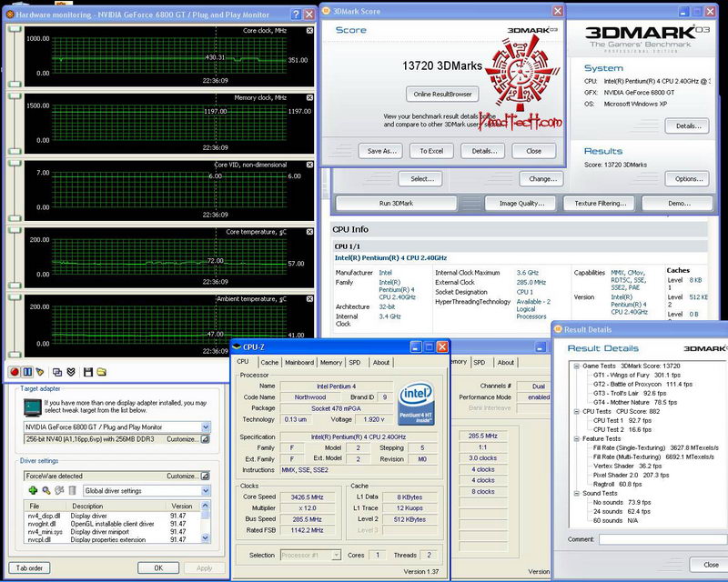The image size is (728, 582).
Task: Click the double chevron down toolbar icon
Action: coord(71,372)
